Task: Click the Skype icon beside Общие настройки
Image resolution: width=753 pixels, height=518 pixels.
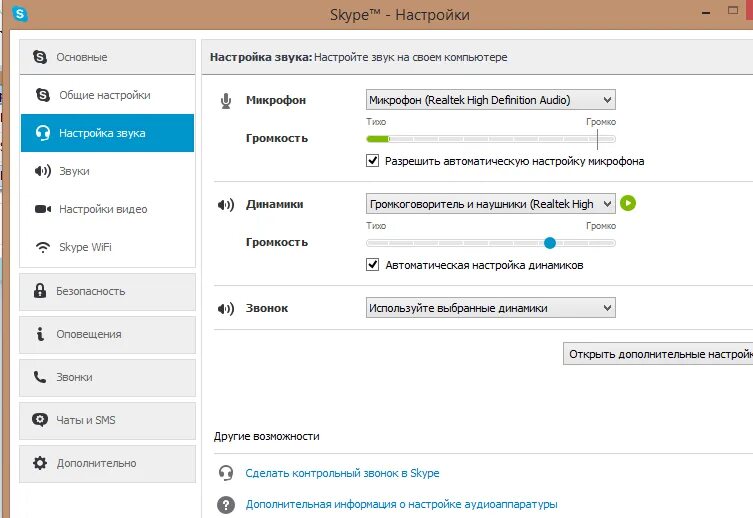Action: tap(43, 95)
